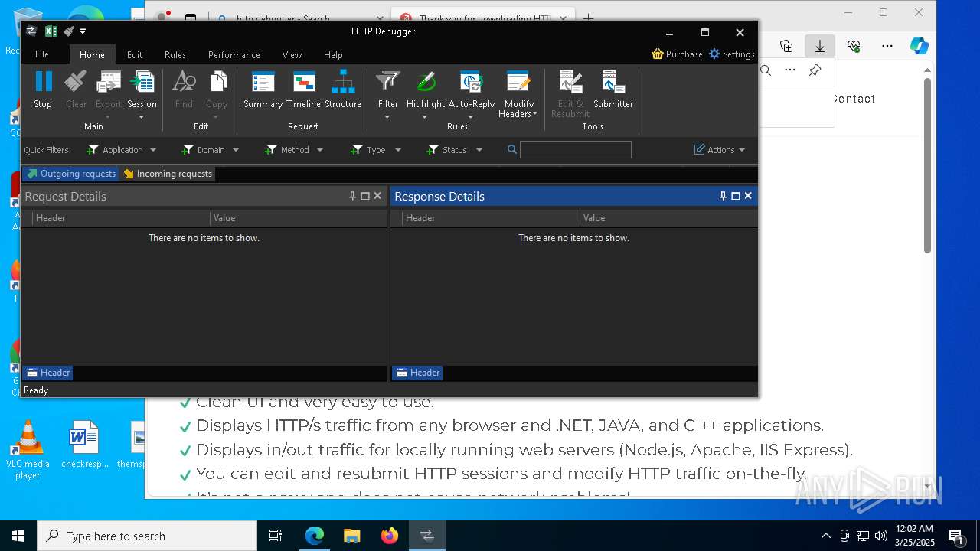Click the broom quick-access icon in title bar
This screenshot has width=980, height=551.
coord(69,31)
